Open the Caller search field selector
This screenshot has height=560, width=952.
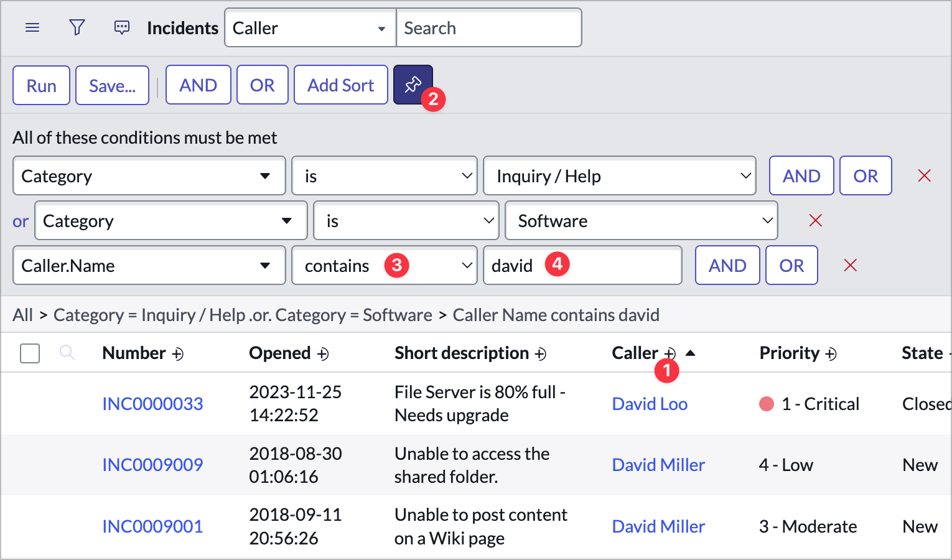coord(309,27)
